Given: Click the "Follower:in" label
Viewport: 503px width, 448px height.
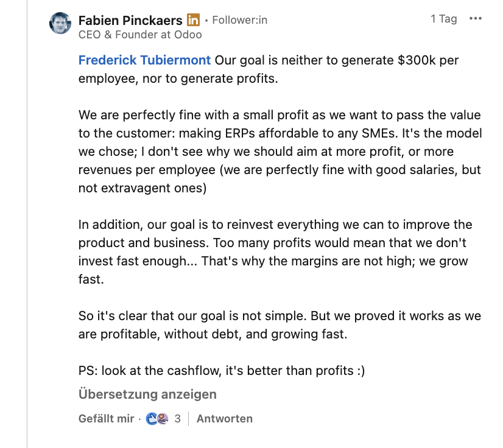Looking at the screenshot, I should point(239,20).
